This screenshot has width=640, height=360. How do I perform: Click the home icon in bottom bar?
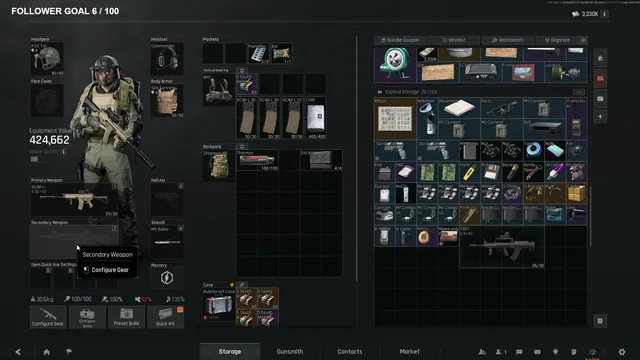47,352
